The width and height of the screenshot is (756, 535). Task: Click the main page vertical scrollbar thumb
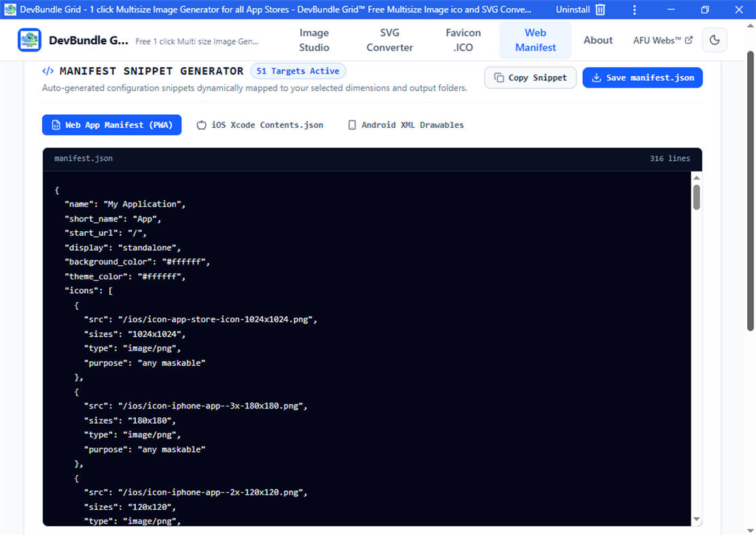click(x=750, y=190)
